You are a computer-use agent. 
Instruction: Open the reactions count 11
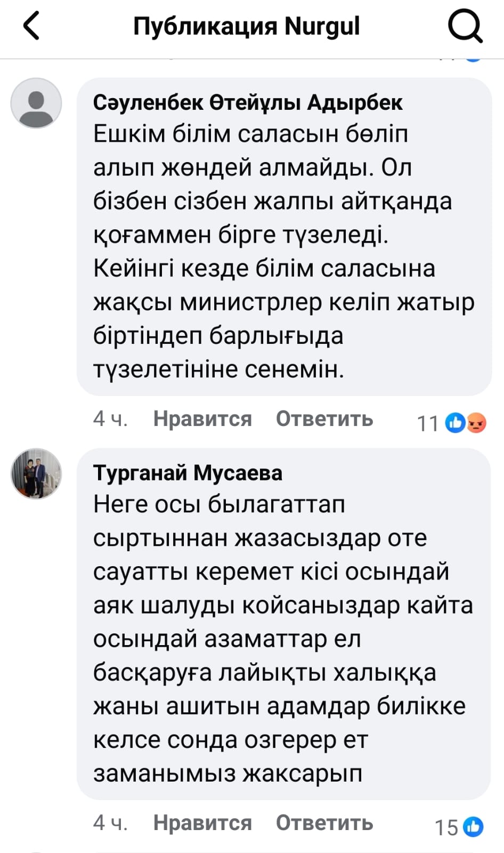tap(427, 423)
